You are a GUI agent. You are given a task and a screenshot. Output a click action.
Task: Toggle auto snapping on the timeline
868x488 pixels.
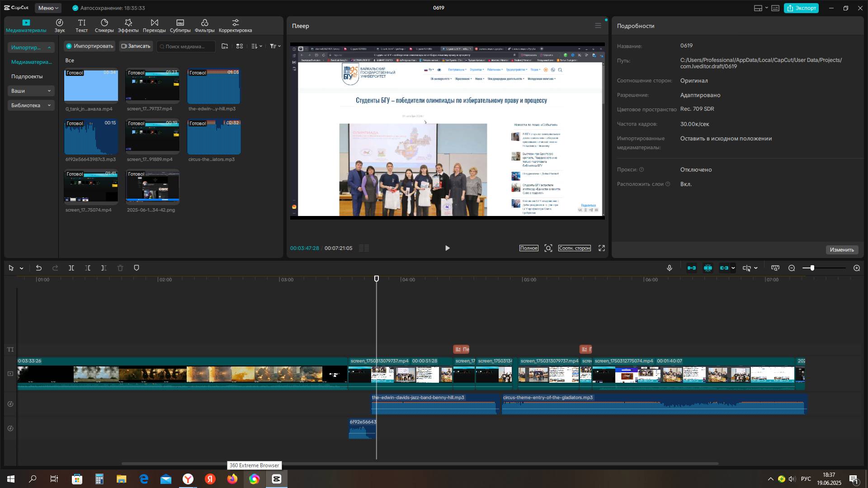708,268
